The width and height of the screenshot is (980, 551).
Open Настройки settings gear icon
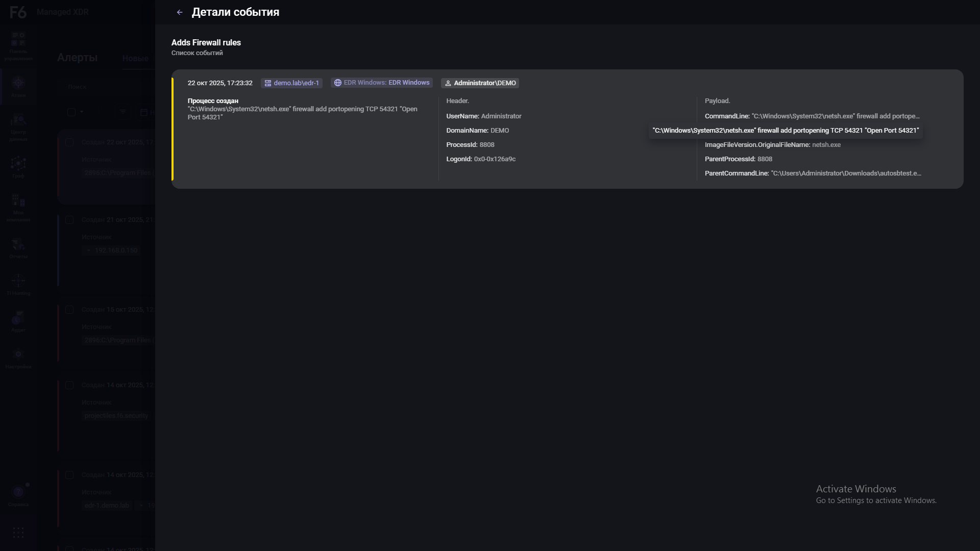(x=18, y=355)
